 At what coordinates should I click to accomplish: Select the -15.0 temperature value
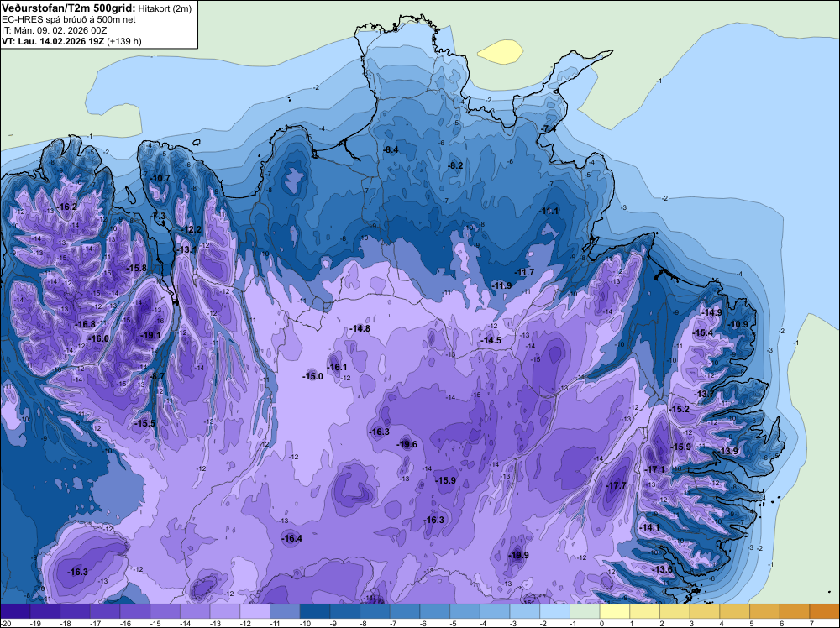[x=312, y=376]
